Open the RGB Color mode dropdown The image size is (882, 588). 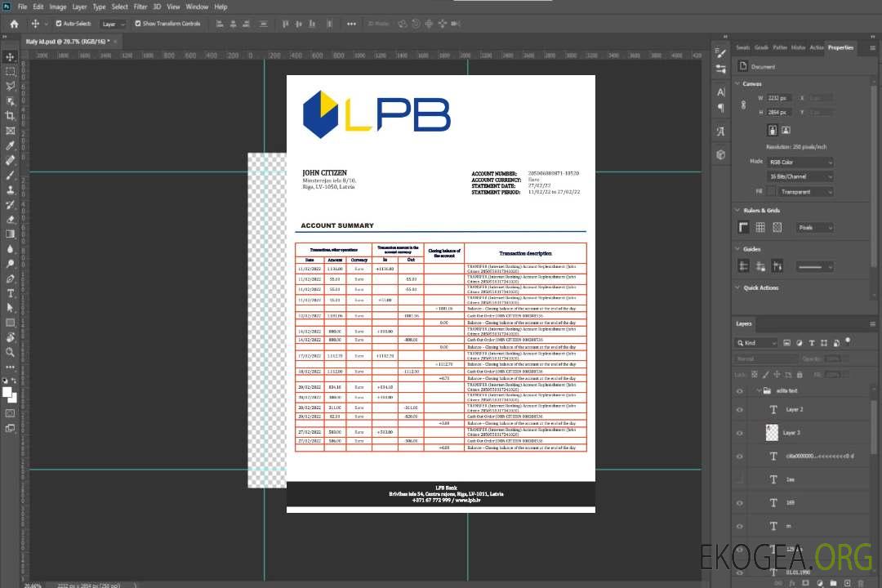800,162
